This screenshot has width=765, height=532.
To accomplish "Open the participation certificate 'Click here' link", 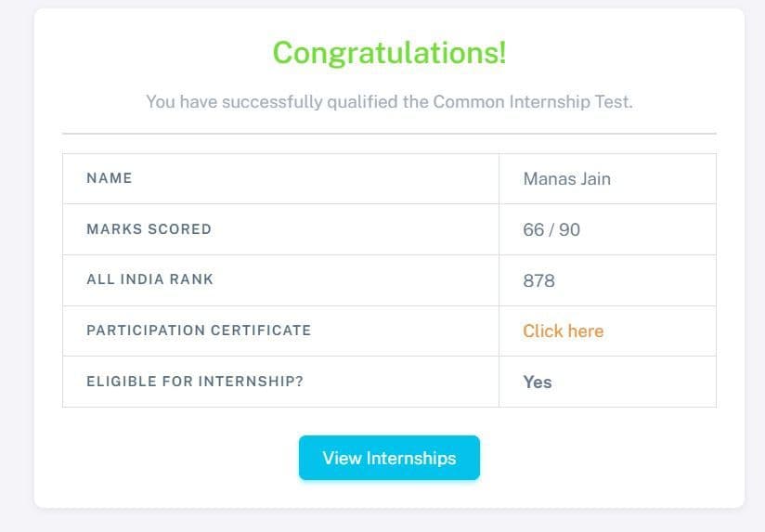I will 563,331.
